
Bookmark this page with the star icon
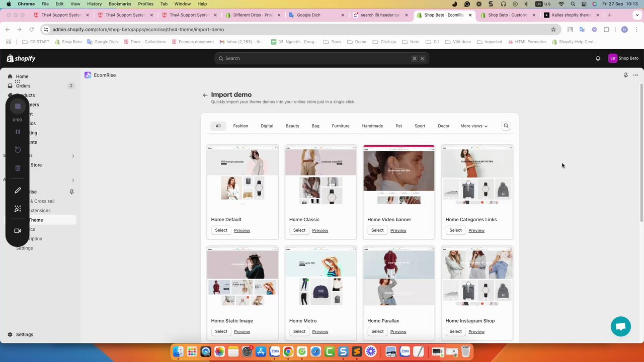click(x=553, y=30)
